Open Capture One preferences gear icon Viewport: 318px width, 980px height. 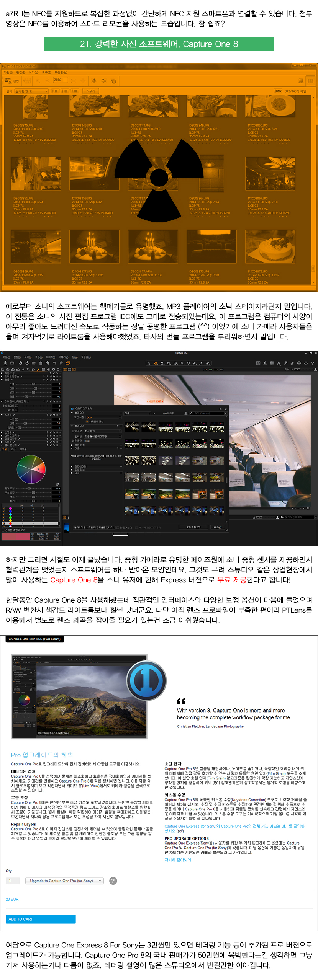click(306, 363)
